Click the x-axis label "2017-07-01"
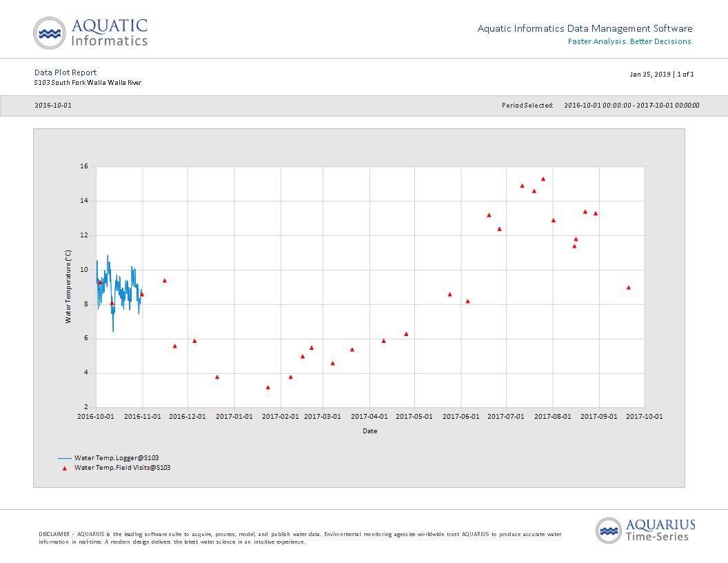Screen dimensions: 728x563 (506, 417)
